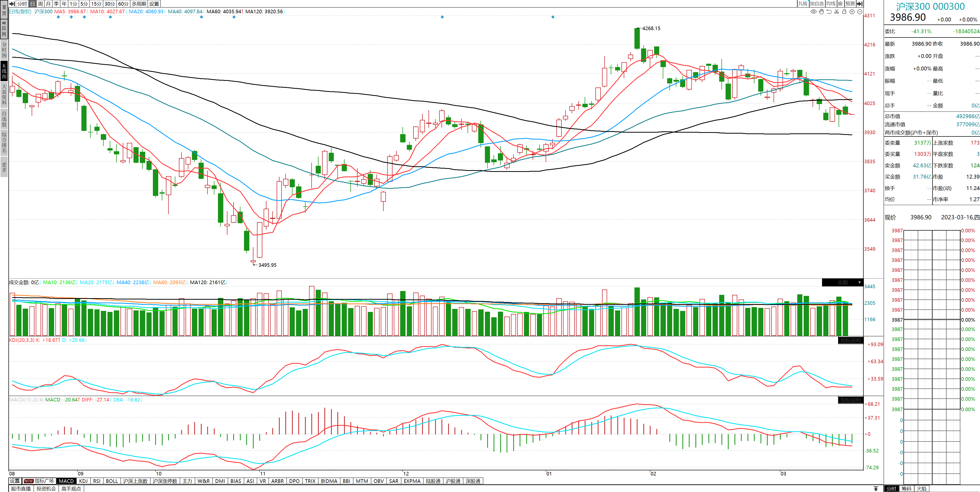Open 多周期 multi-period selector

click(x=139, y=4)
